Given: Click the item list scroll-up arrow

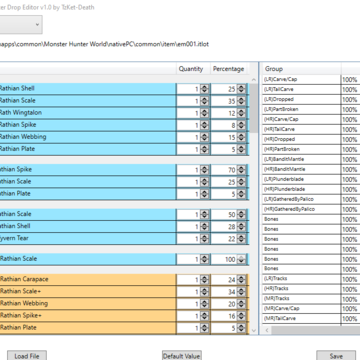Looking at the screenshot, I should 253,80.
